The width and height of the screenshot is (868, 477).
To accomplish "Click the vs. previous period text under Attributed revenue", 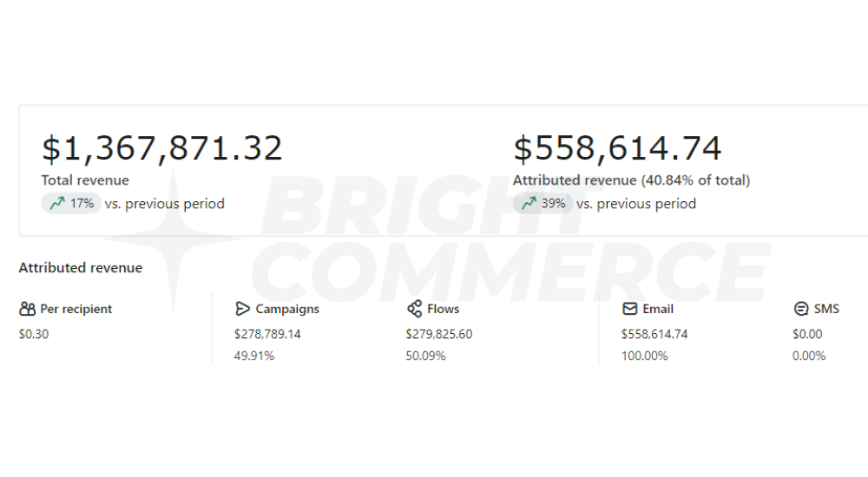I will pos(636,204).
